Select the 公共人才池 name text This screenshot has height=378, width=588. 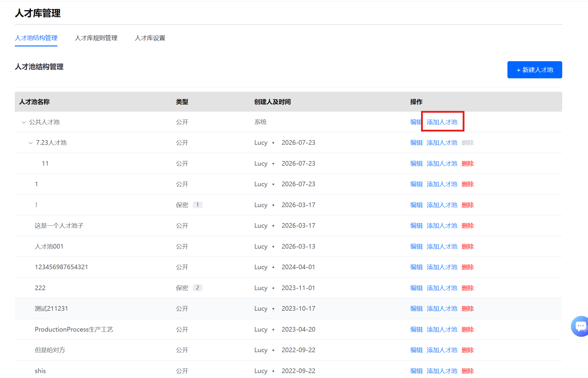pos(44,122)
